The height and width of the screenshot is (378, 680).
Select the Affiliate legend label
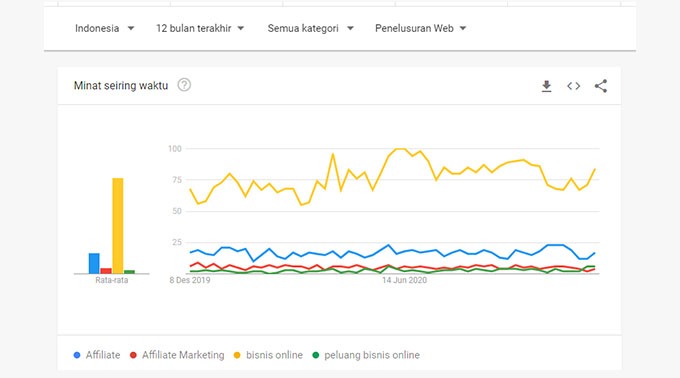[x=103, y=355]
